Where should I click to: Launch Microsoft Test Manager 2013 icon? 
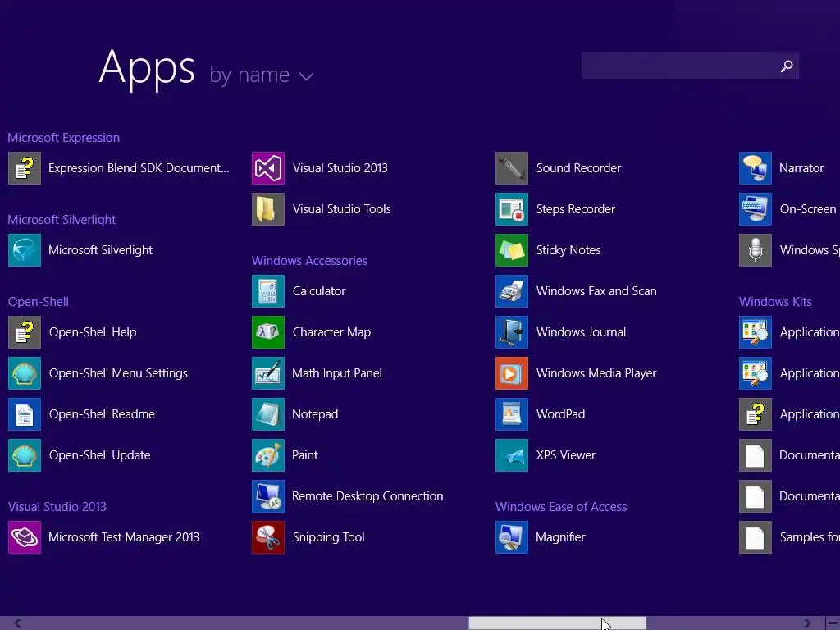tap(24, 537)
